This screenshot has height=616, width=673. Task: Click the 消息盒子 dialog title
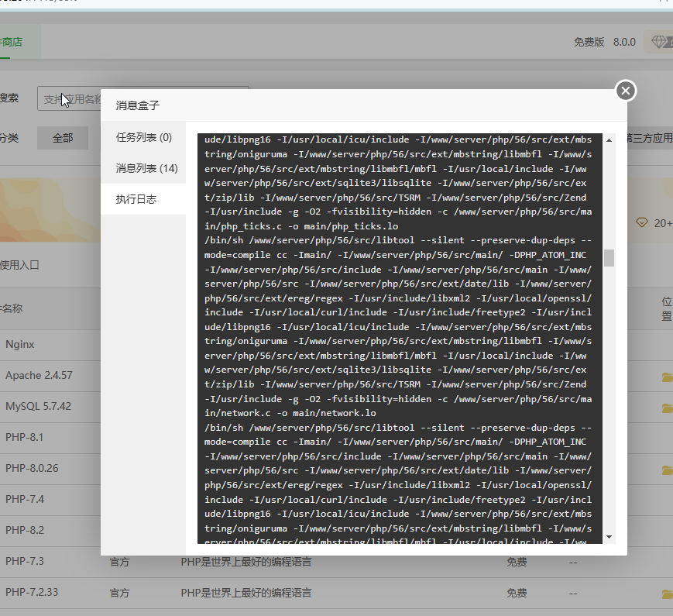(x=137, y=105)
